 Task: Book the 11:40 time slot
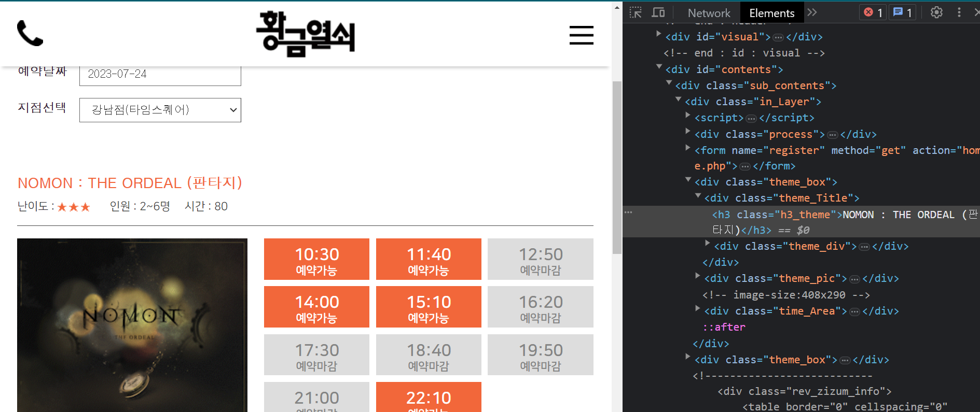click(429, 259)
